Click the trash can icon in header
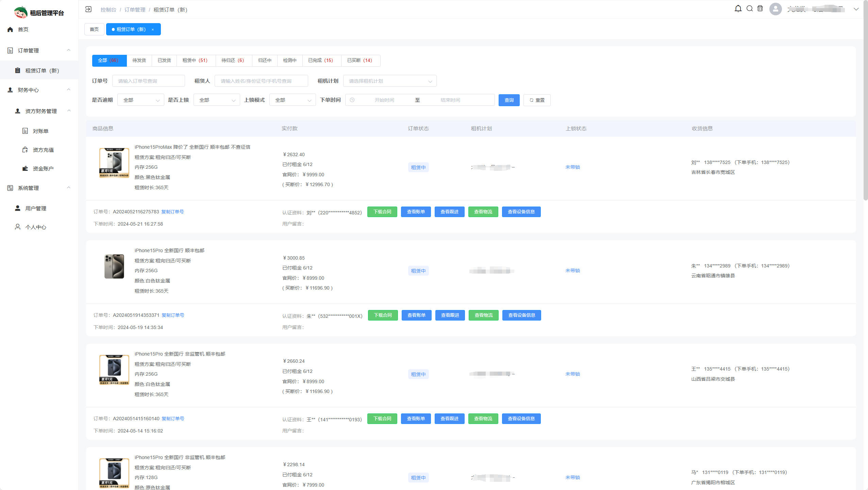This screenshot has width=868, height=490. tap(760, 9)
